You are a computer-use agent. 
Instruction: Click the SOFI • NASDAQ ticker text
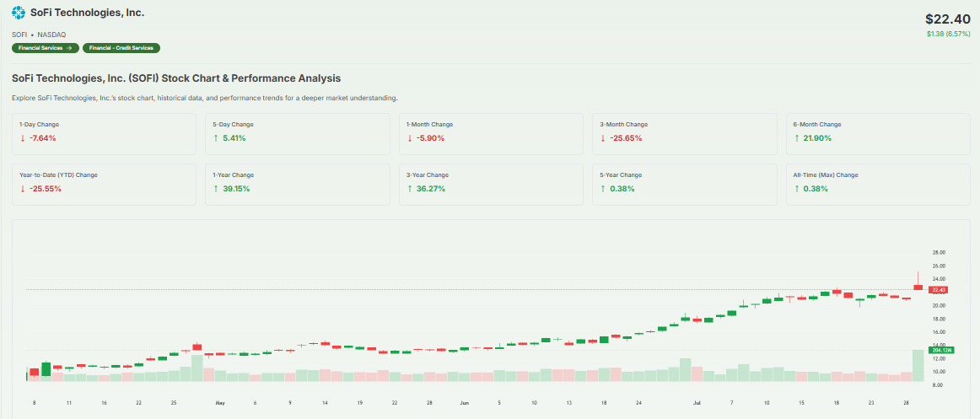39,35
